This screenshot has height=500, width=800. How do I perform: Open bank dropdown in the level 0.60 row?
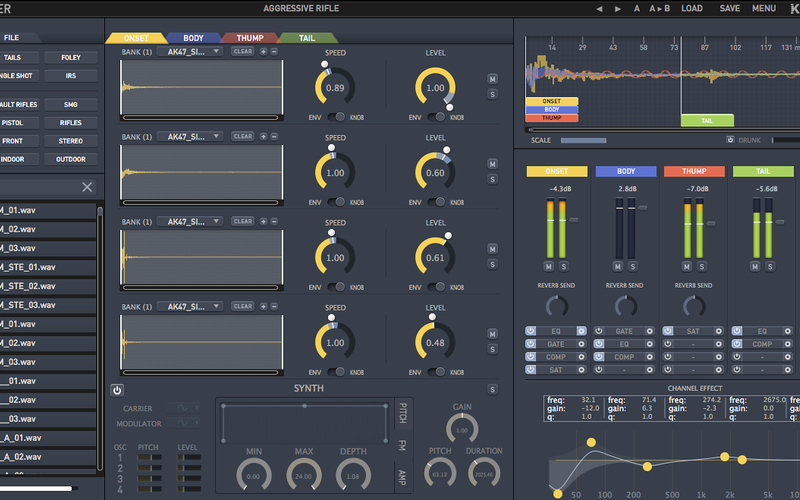coord(190,137)
